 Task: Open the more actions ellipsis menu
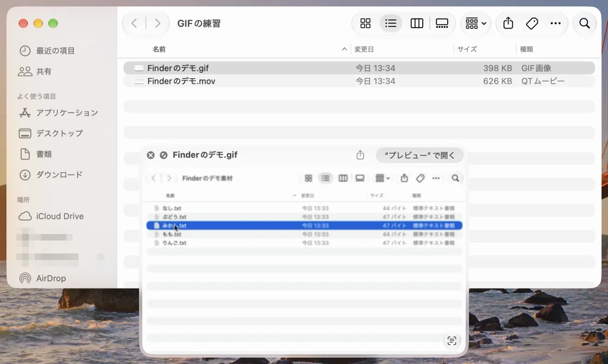[x=556, y=23]
